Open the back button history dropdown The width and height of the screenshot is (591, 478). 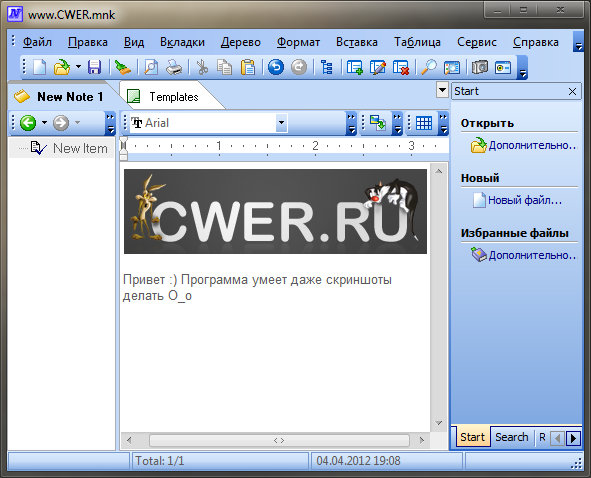44,123
